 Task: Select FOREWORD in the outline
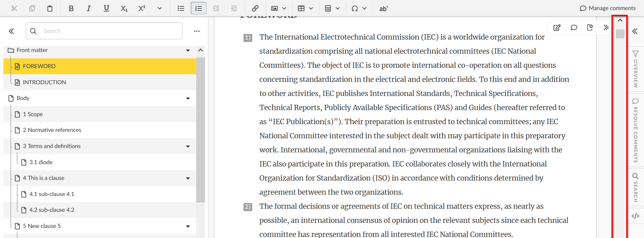[100, 66]
